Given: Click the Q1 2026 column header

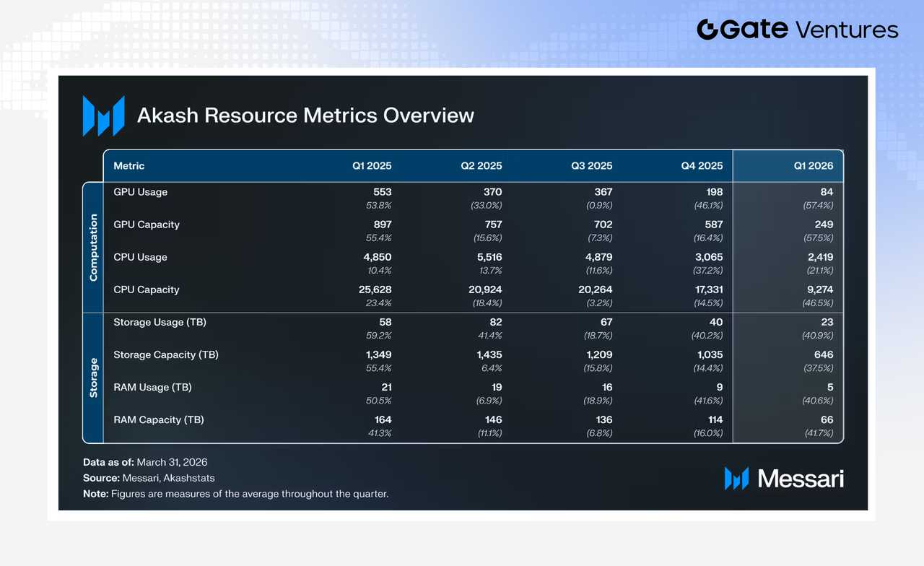Looking at the screenshot, I should click(812, 166).
